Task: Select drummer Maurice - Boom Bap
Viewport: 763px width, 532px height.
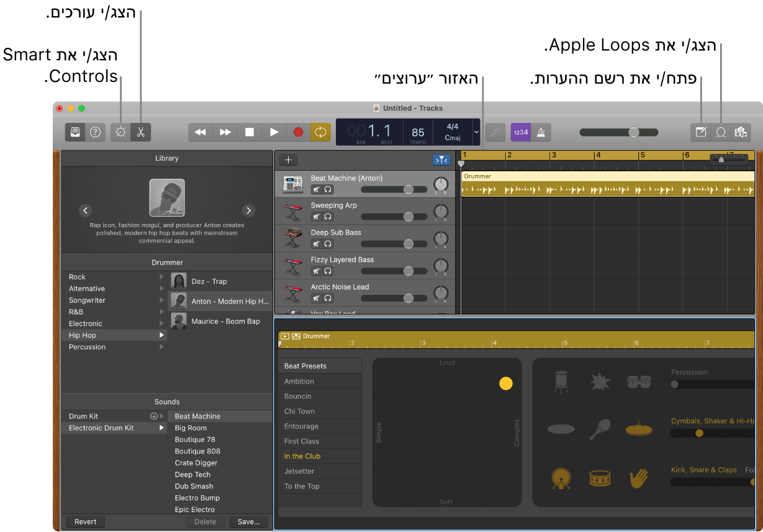Action: 220,322
